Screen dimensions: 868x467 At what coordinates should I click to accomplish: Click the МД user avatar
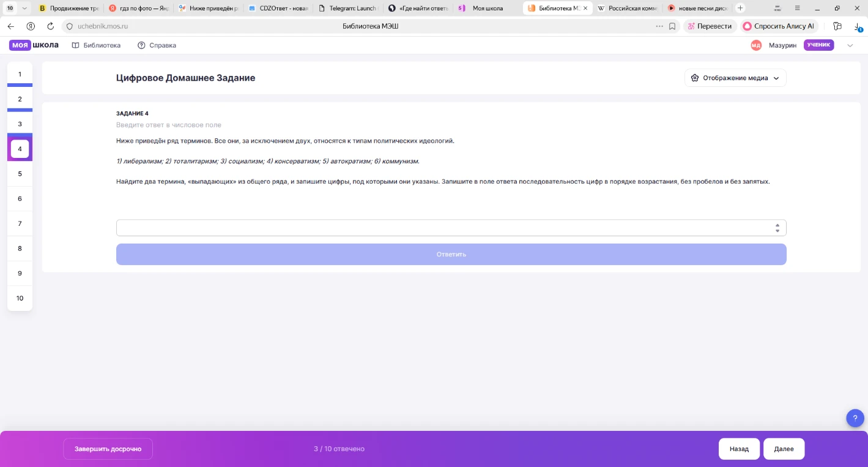point(756,45)
